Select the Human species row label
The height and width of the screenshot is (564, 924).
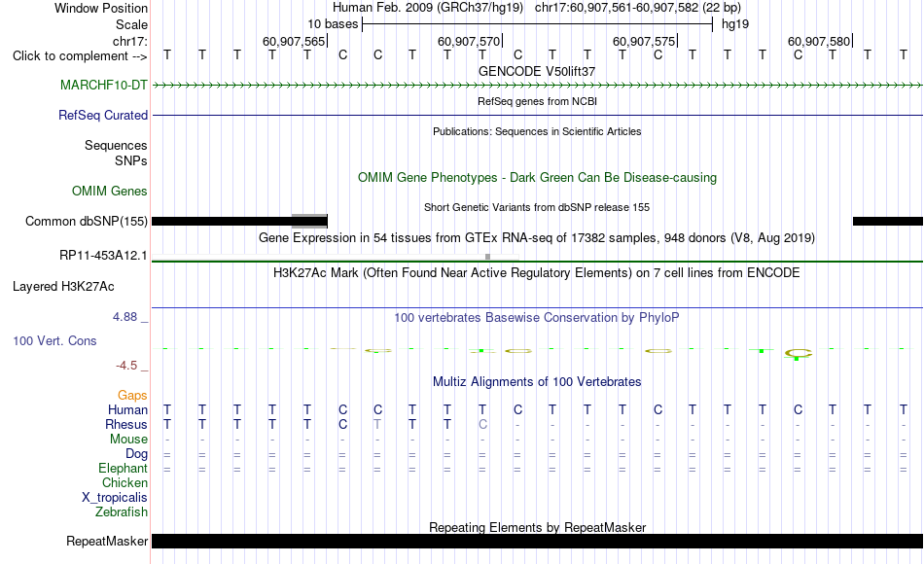127,410
